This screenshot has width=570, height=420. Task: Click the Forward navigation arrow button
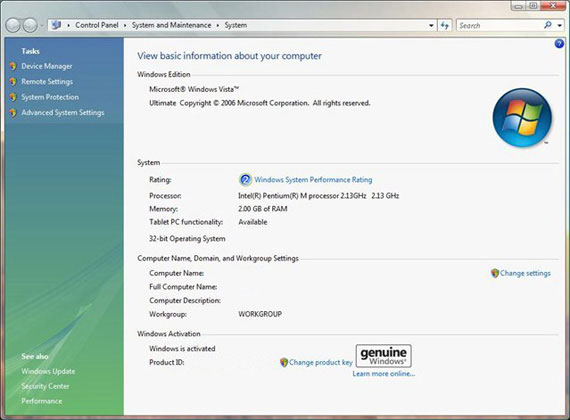click(30, 25)
